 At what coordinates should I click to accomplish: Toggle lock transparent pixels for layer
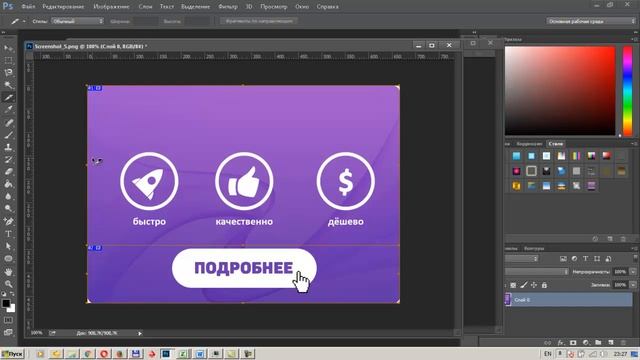pyautogui.click(x=513, y=285)
